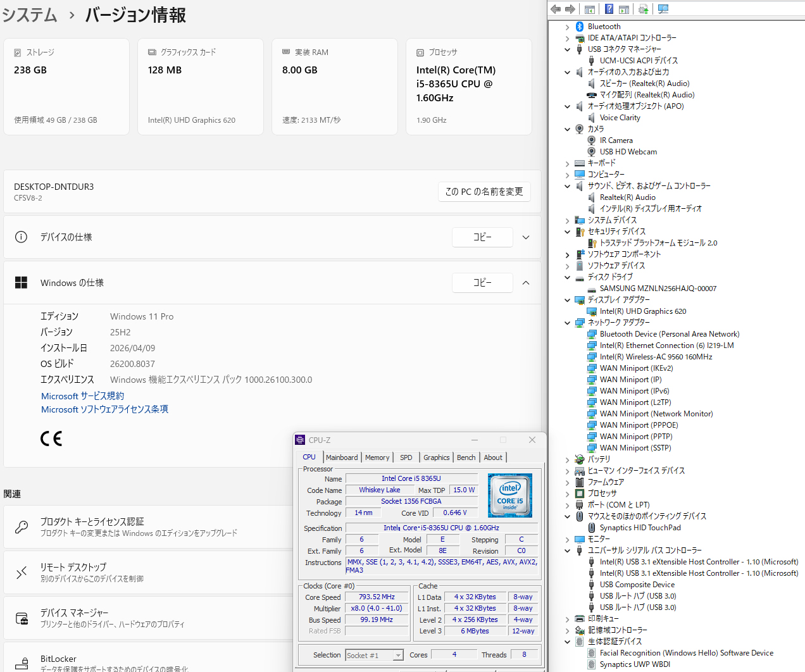Expand the デバイスの仕様 section
This screenshot has height=672, width=805.
pyautogui.click(x=526, y=237)
